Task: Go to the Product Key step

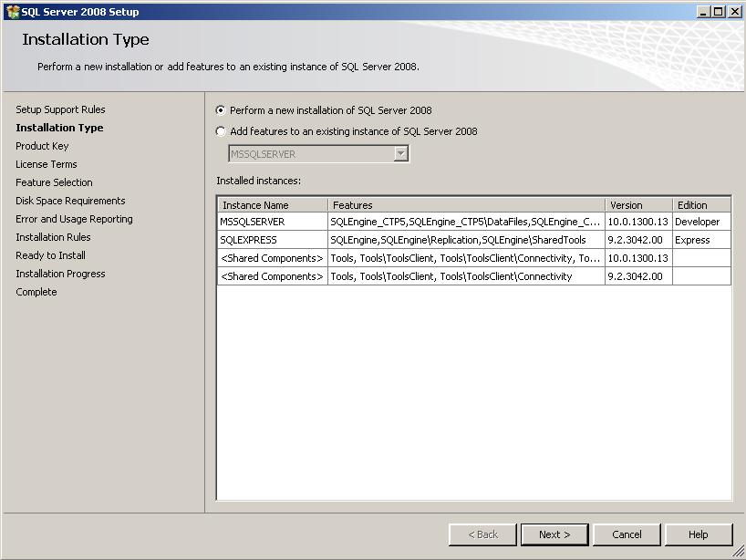Action: pos(42,146)
